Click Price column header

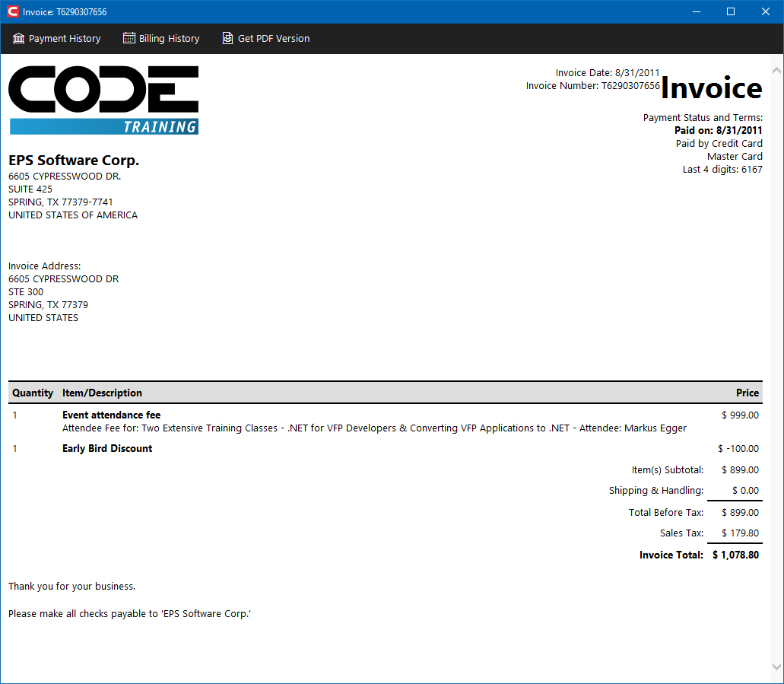pos(747,393)
